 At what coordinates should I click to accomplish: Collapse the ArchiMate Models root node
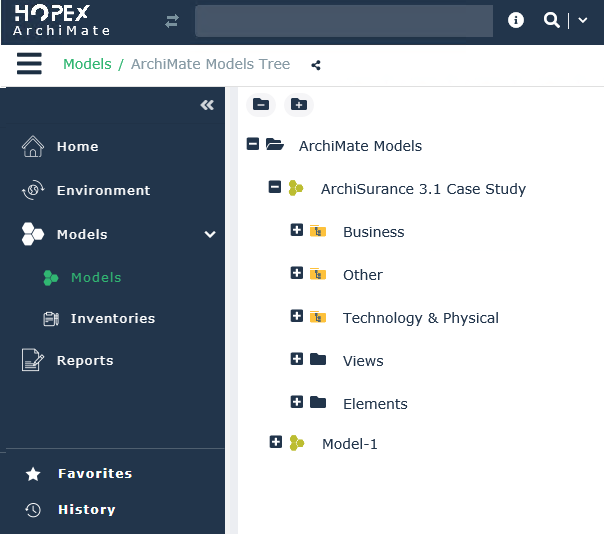[253, 145]
